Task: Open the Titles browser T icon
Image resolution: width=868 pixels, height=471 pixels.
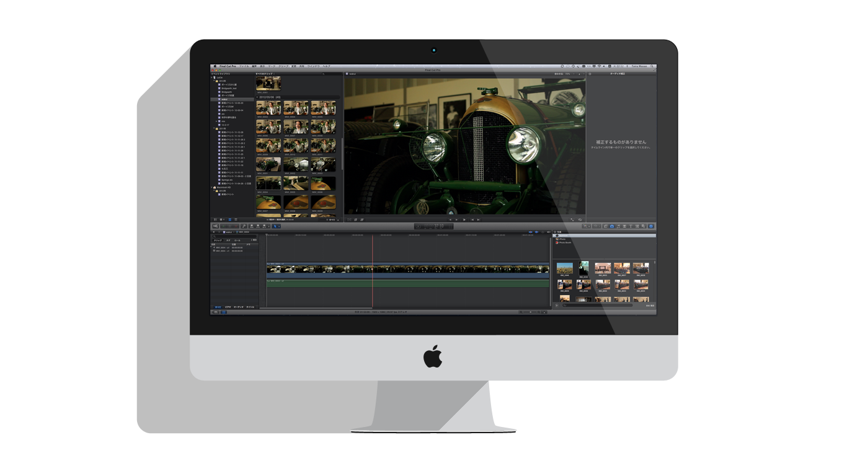Action: tap(630, 226)
